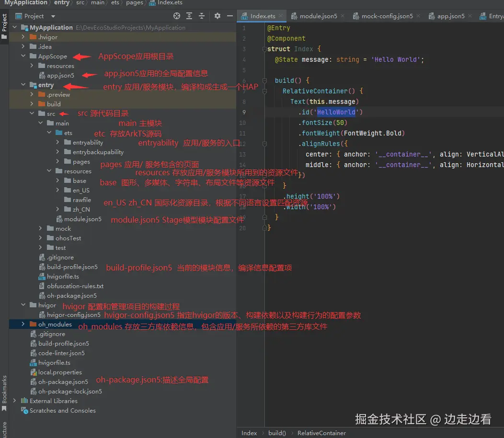
Task: Expand the .preview folder
Action: [x=32, y=94]
